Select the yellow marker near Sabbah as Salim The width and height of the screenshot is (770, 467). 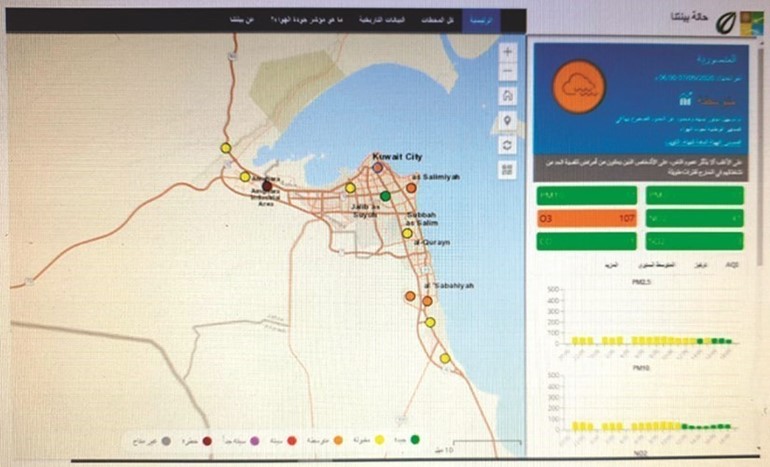pos(407,234)
